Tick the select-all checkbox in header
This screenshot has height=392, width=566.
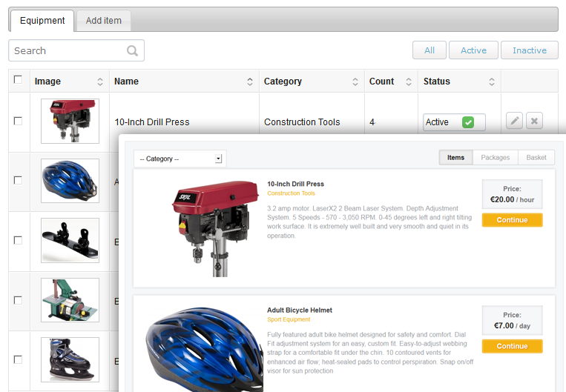pos(18,79)
